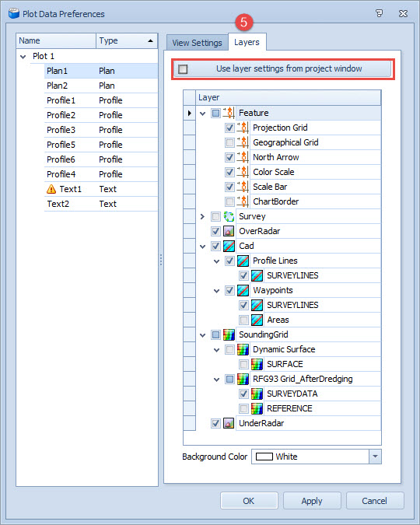
Task: Open the Background Color dropdown arrow
Action: coord(375,457)
